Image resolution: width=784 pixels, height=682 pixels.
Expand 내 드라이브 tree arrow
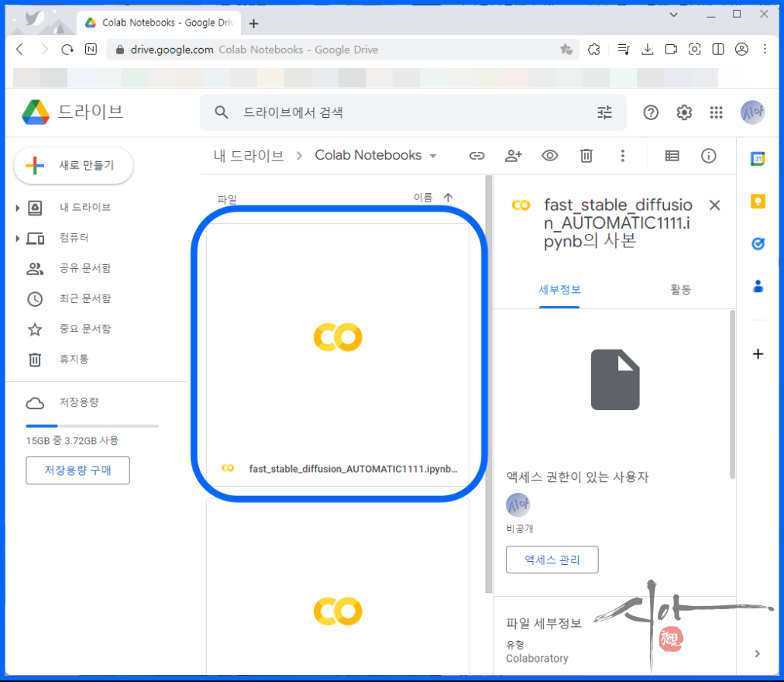coord(18,208)
